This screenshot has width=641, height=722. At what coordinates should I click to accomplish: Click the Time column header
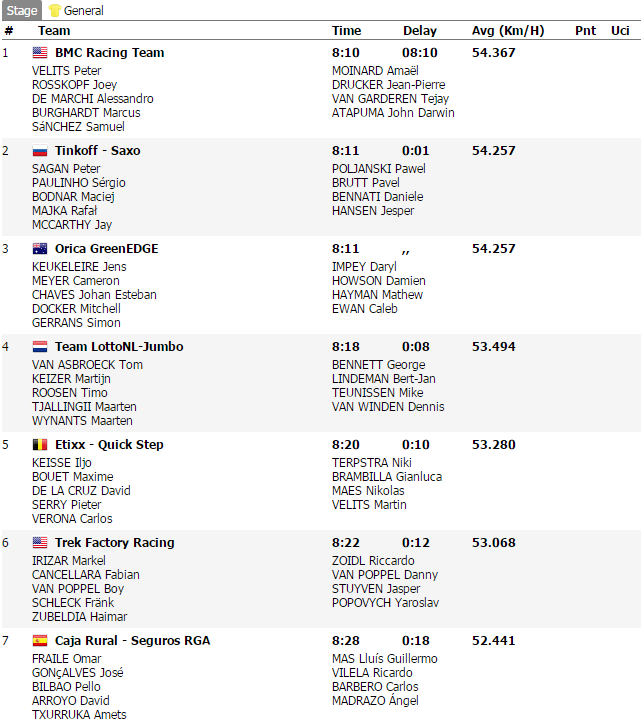[x=346, y=31]
